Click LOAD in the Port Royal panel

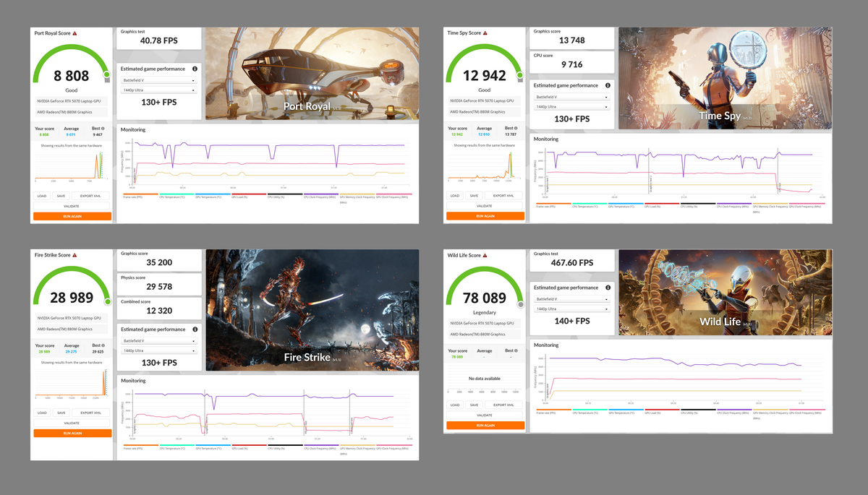pyautogui.click(x=42, y=196)
